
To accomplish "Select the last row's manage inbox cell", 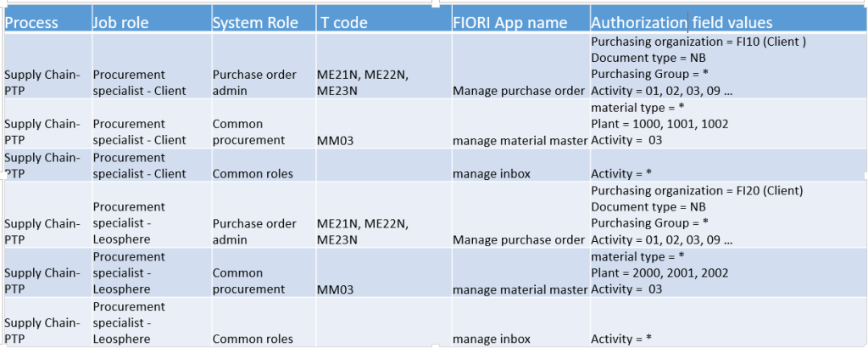I will point(492,340).
